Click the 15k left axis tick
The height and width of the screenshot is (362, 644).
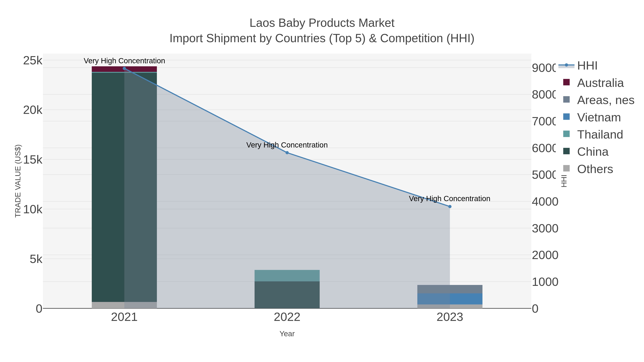point(33,160)
